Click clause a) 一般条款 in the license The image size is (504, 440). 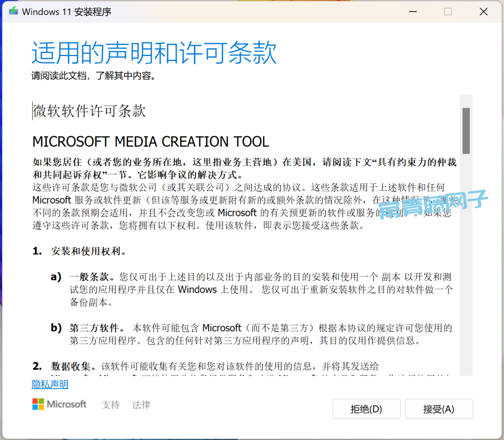pyautogui.click(x=91, y=277)
